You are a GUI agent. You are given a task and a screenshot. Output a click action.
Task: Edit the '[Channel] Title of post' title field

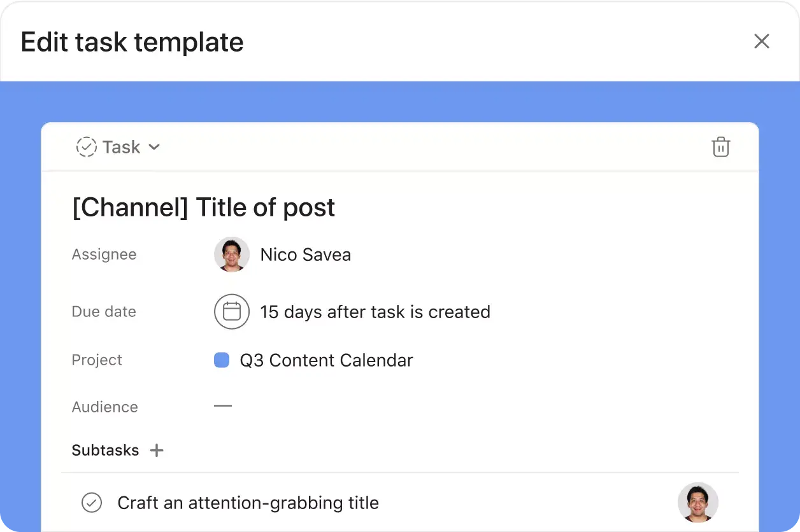[204, 207]
